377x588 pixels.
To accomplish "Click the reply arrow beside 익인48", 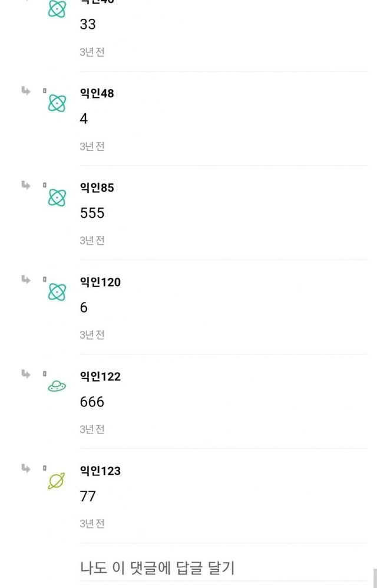I will point(26,91).
